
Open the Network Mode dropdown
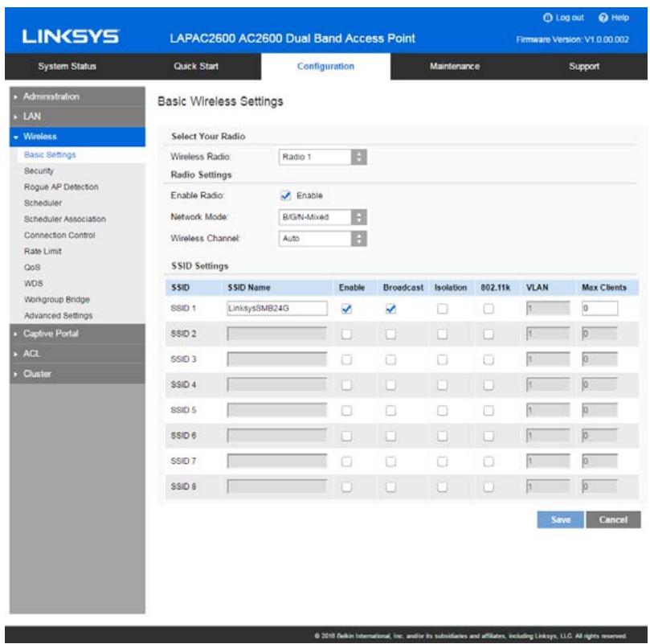(x=322, y=217)
